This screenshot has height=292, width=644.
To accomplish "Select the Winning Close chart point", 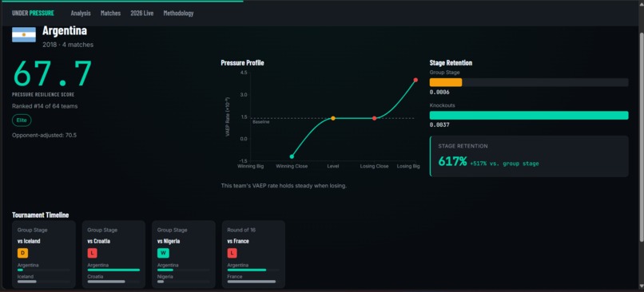I will point(292,156).
